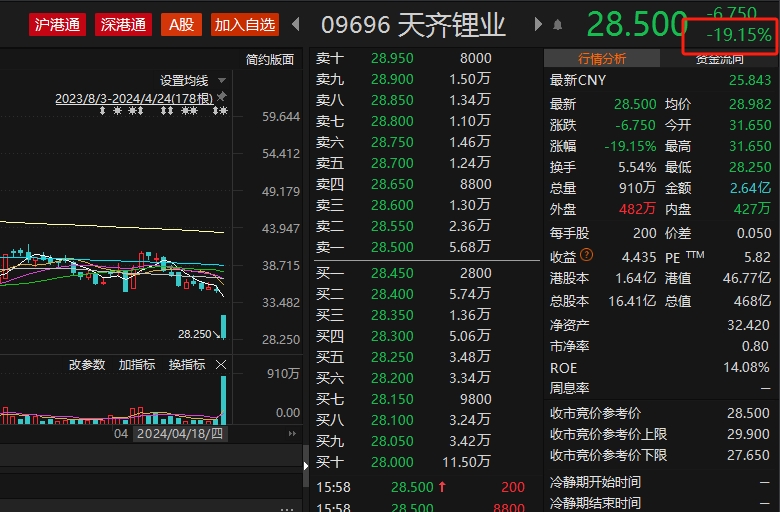The image size is (780, 512).
Task: Select the 卖三 price 28.600
Action: pyautogui.click(x=392, y=205)
